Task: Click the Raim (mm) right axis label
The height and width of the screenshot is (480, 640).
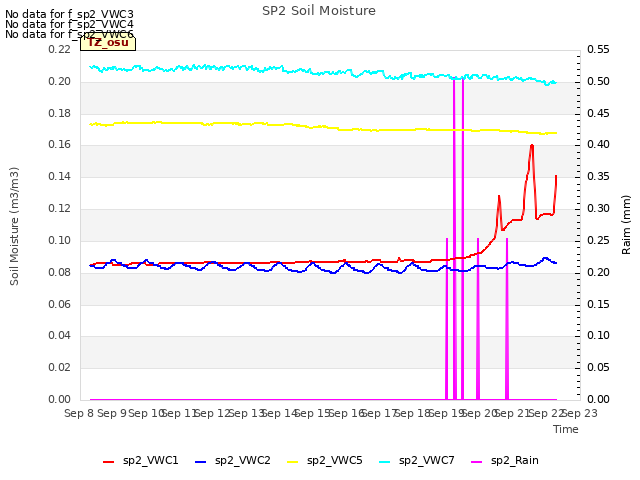Action: pyautogui.click(x=626, y=225)
